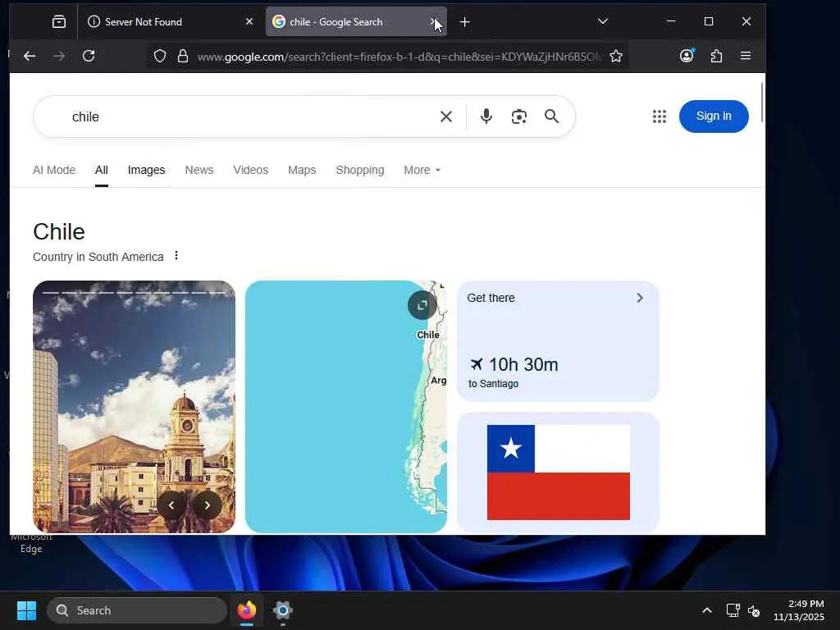Viewport: 840px width, 630px height.
Task: Search by image with camera icon
Action: [518, 116]
